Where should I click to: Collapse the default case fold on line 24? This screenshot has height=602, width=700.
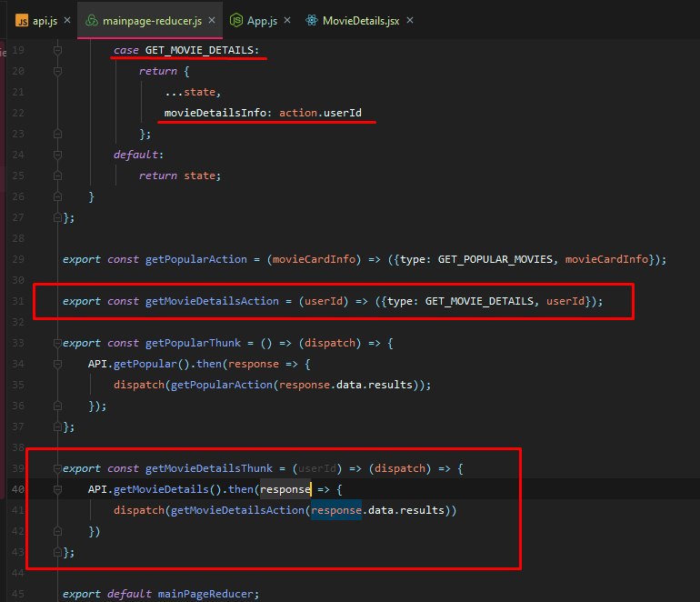pyautogui.click(x=57, y=155)
